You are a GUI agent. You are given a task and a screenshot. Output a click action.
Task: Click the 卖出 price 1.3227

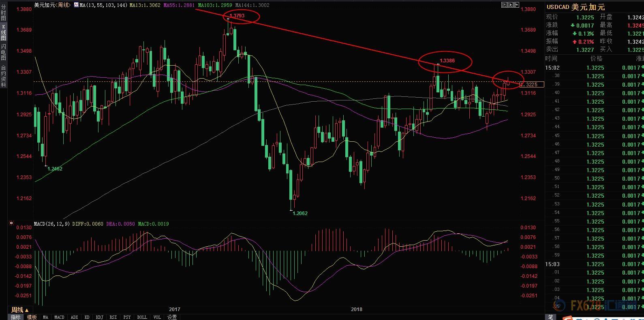point(585,50)
